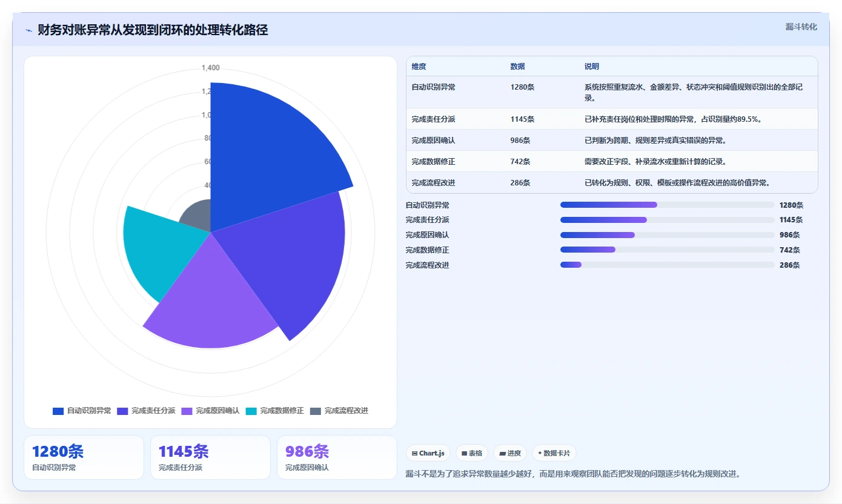Image resolution: width=842 pixels, height=504 pixels.
Task: Click the 完成原因确认 progress bar
Action: [668, 235]
